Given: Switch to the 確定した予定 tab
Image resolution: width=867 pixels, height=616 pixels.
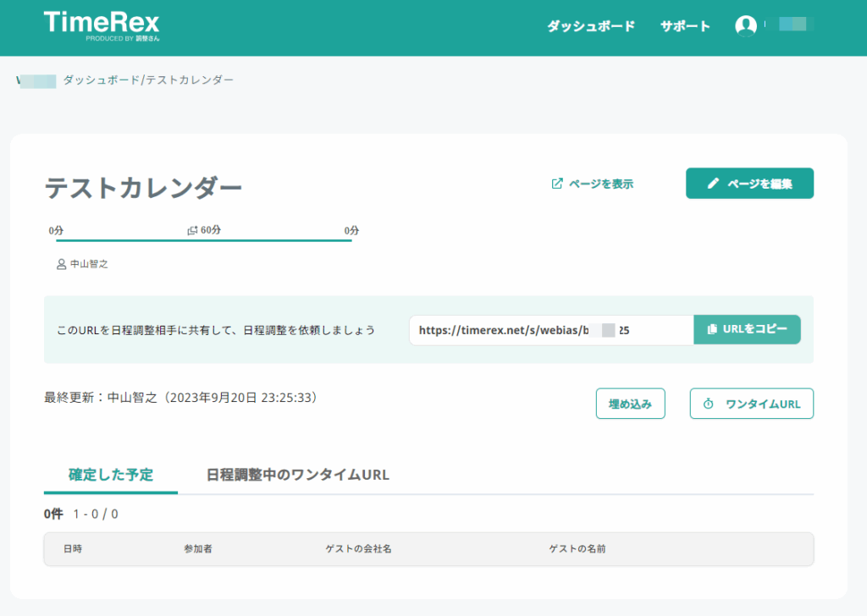Looking at the screenshot, I should pos(111,475).
